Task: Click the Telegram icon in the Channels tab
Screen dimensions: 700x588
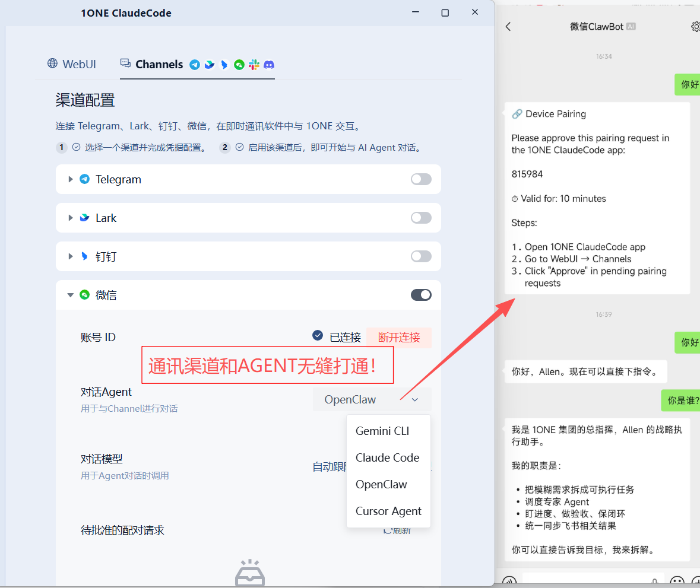Action: tap(195, 65)
